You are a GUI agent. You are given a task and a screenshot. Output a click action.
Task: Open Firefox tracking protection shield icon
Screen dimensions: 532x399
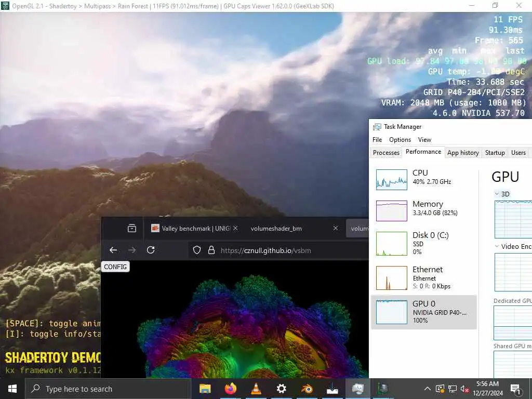pyautogui.click(x=197, y=250)
